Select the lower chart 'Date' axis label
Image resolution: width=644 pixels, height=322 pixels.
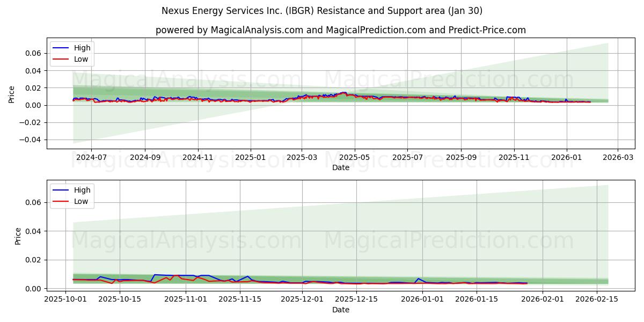click(341, 310)
